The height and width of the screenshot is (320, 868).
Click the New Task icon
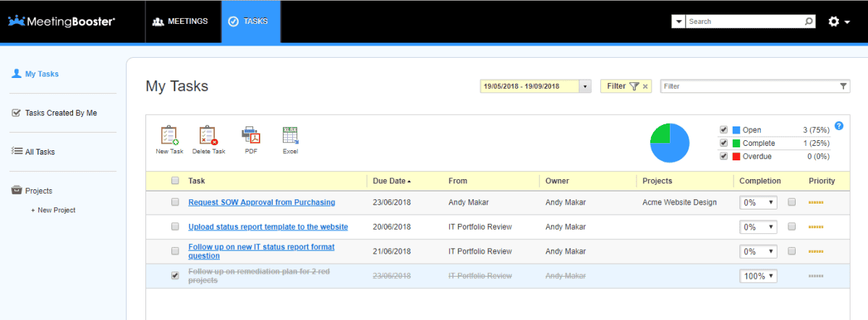(169, 135)
